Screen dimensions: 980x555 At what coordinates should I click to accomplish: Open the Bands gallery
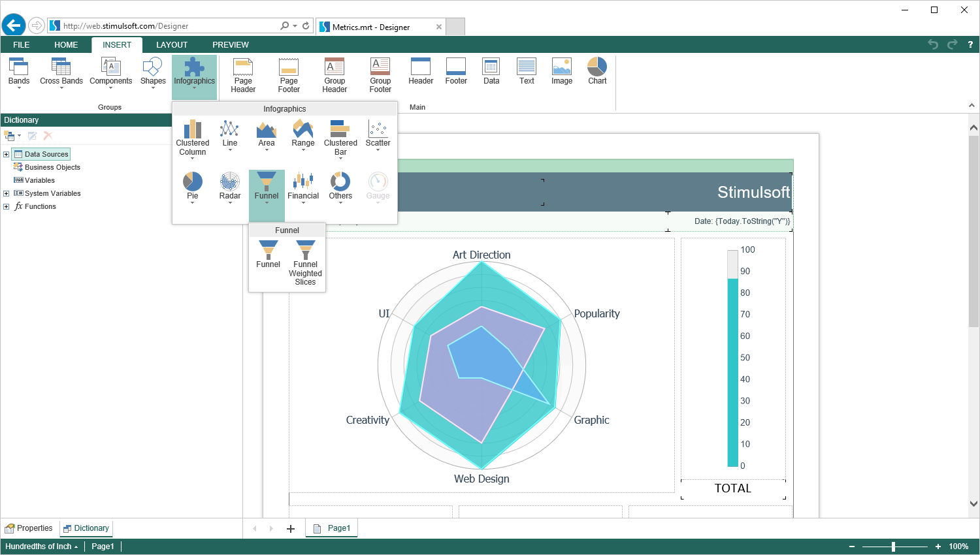19,73
